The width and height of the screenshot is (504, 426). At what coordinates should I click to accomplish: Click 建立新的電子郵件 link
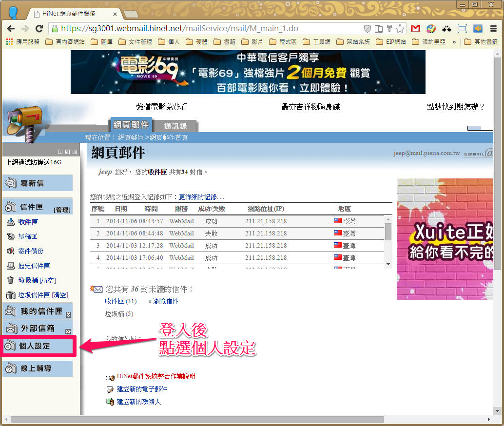click(142, 389)
